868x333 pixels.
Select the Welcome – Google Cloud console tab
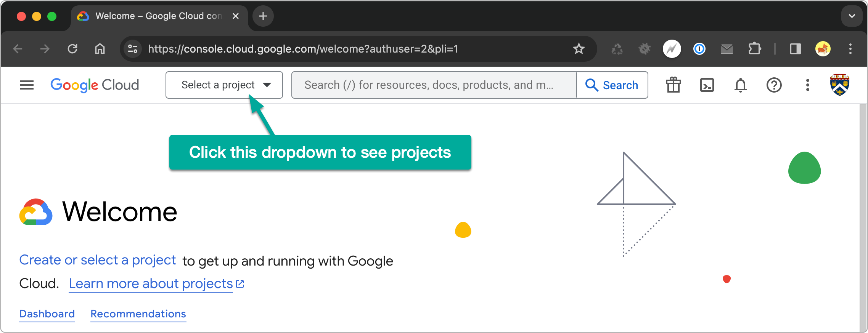pyautogui.click(x=159, y=16)
